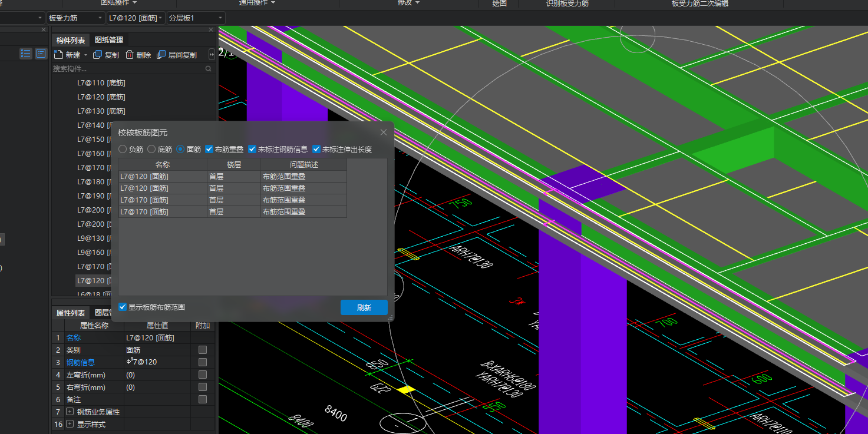The height and width of the screenshot is (434, 868).
Task: Click the 刷新 refresh button
Action: click(x=364, y=307)
